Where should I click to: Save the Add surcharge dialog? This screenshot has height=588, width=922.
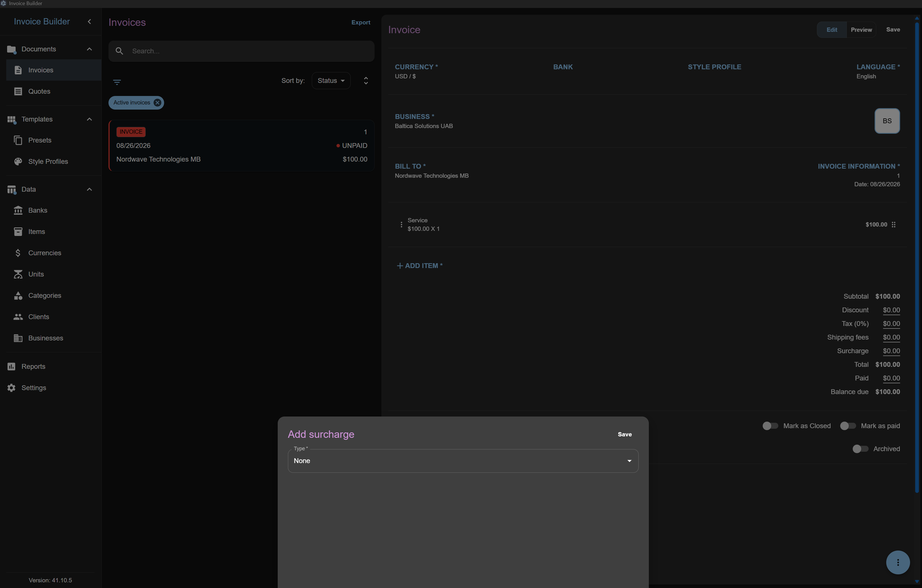(624, 434)
